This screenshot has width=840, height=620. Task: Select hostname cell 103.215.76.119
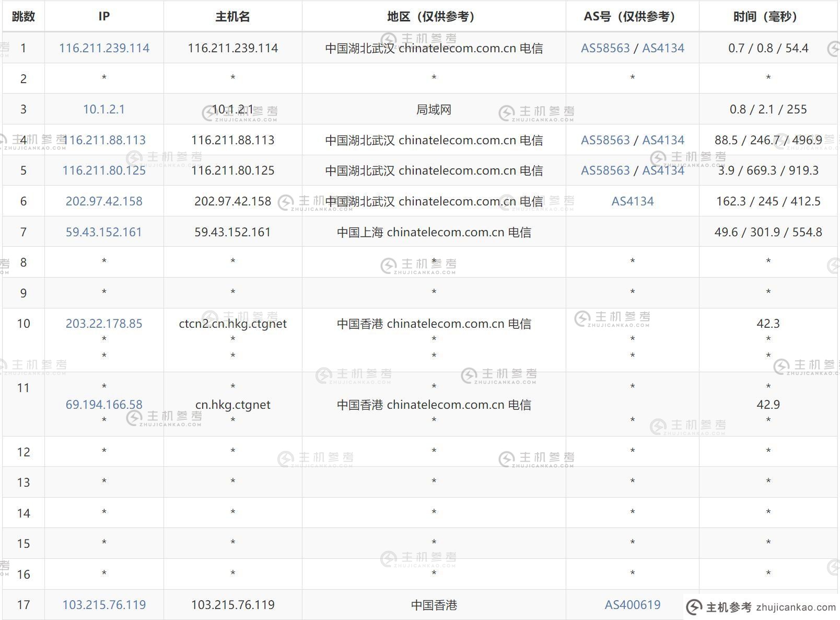point(233,605)
